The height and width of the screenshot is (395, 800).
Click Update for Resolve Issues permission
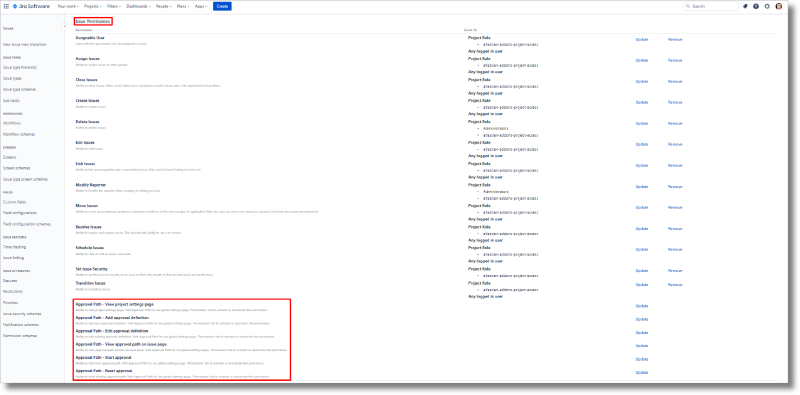pyautogui.click(x=642, y=229)
